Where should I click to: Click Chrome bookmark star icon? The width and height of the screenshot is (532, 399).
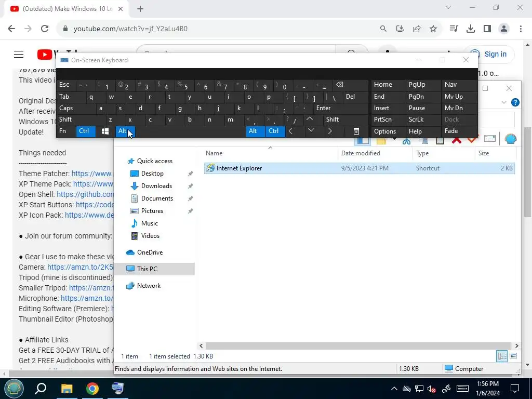coord(433,29)
